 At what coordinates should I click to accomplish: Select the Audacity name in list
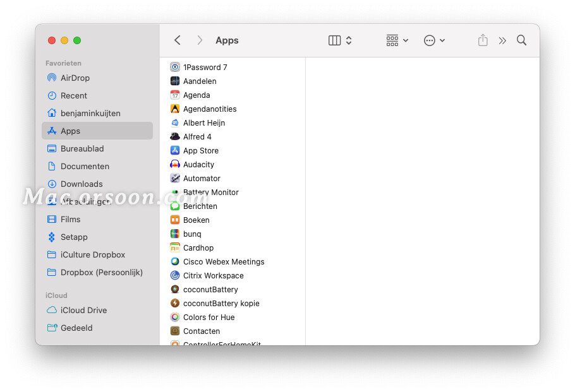pos(199,165)
